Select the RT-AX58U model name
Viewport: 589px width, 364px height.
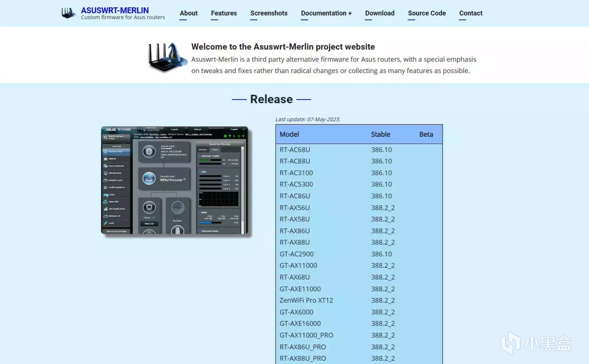point(294,219)
